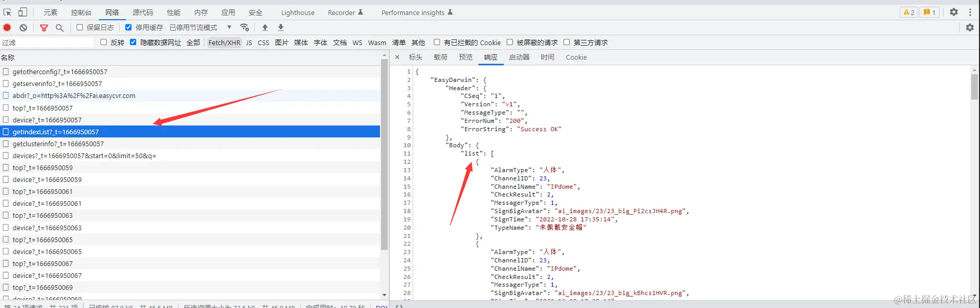Filter requests by JS type
Screen dimensions: 980x308
249,43
